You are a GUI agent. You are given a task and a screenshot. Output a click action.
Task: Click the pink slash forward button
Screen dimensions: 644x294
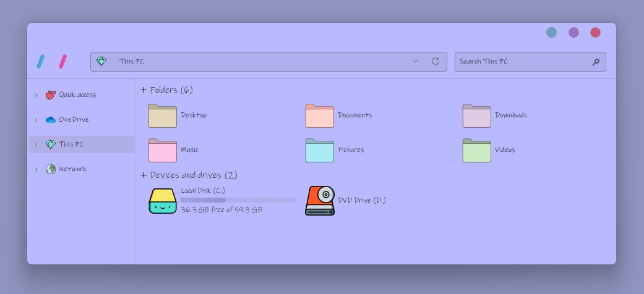[x=62, y=62]
